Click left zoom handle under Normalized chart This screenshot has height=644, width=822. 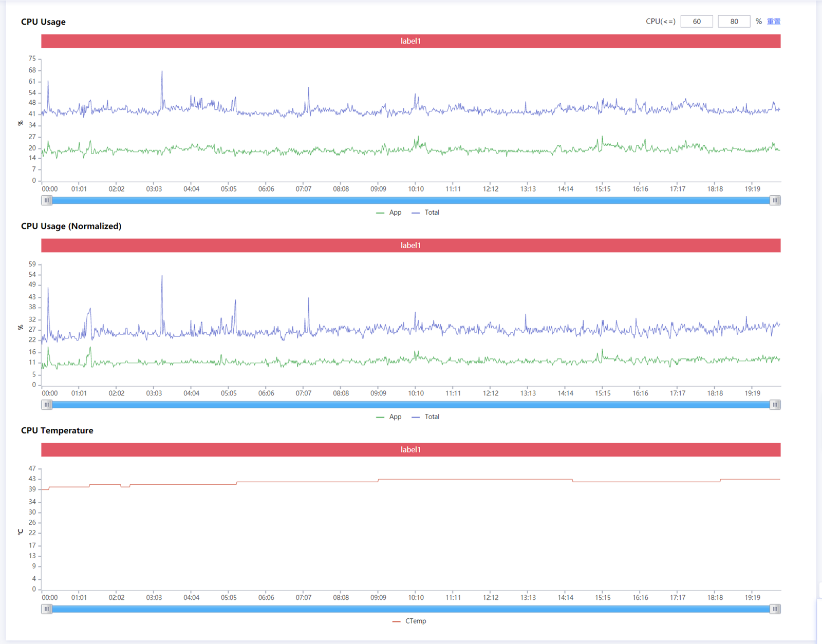(47, 405)
